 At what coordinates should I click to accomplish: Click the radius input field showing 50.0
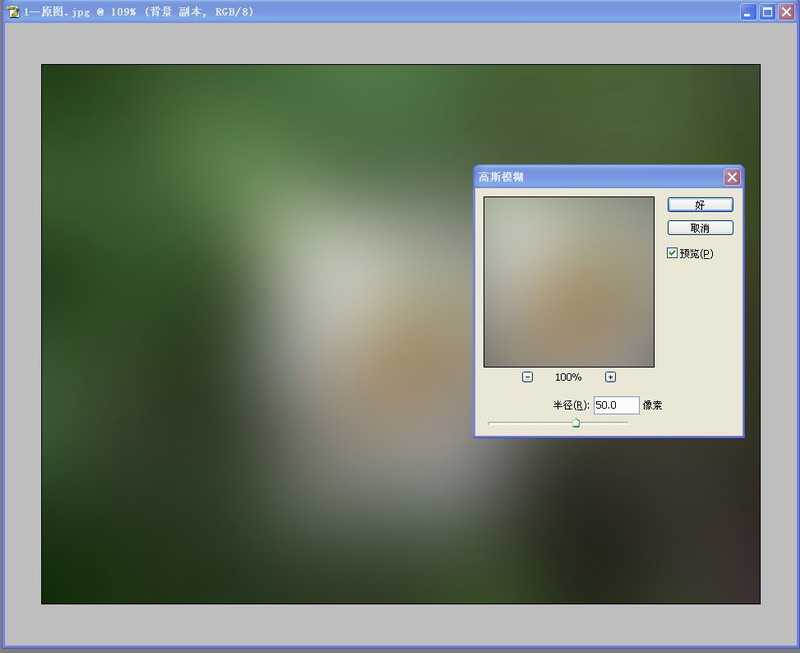click(x=618, y=404)
